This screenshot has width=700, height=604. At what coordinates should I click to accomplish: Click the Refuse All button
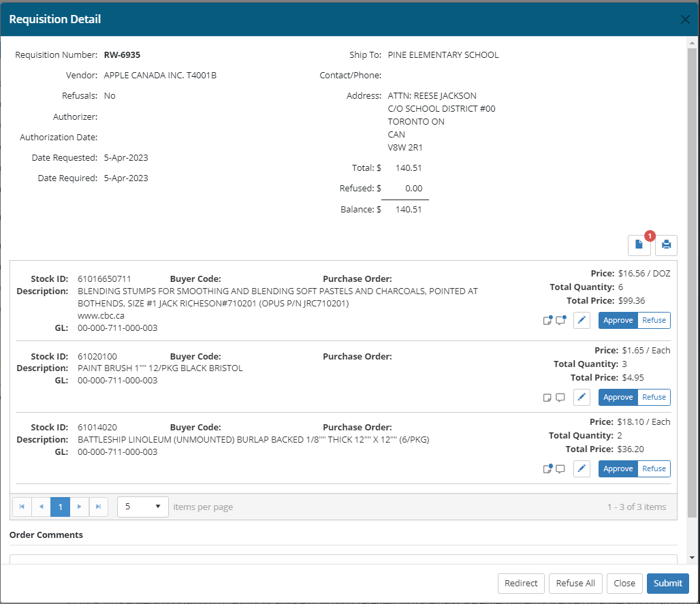pos(575,583)
